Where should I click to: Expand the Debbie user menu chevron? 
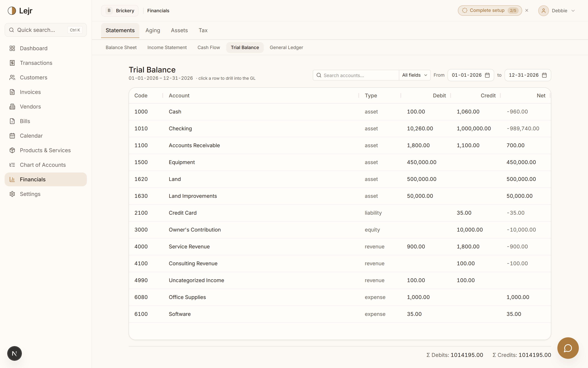(573, 11)
